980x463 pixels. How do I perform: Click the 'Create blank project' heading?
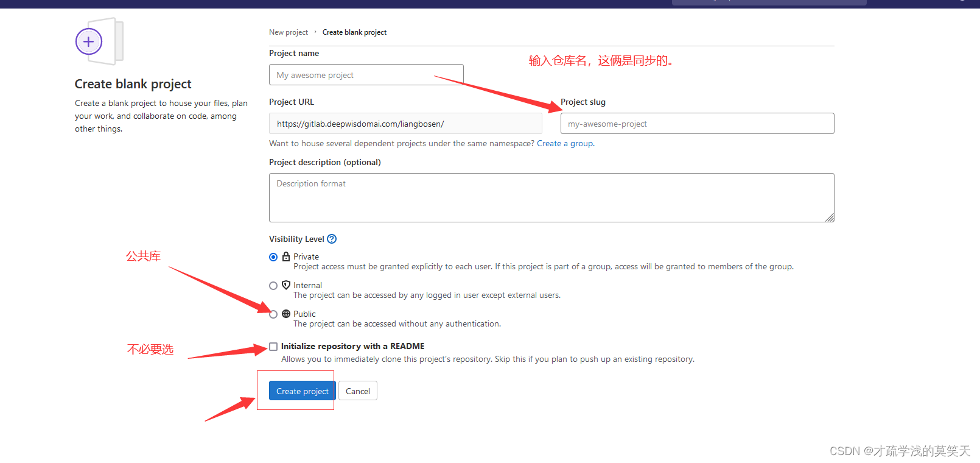[x=133, y=84]
